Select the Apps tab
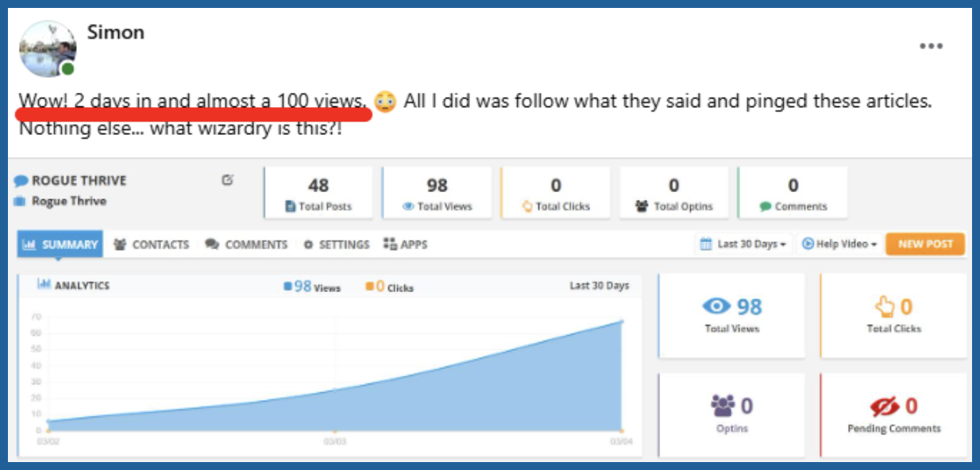 pyautogui.click(x=405, y=245)
